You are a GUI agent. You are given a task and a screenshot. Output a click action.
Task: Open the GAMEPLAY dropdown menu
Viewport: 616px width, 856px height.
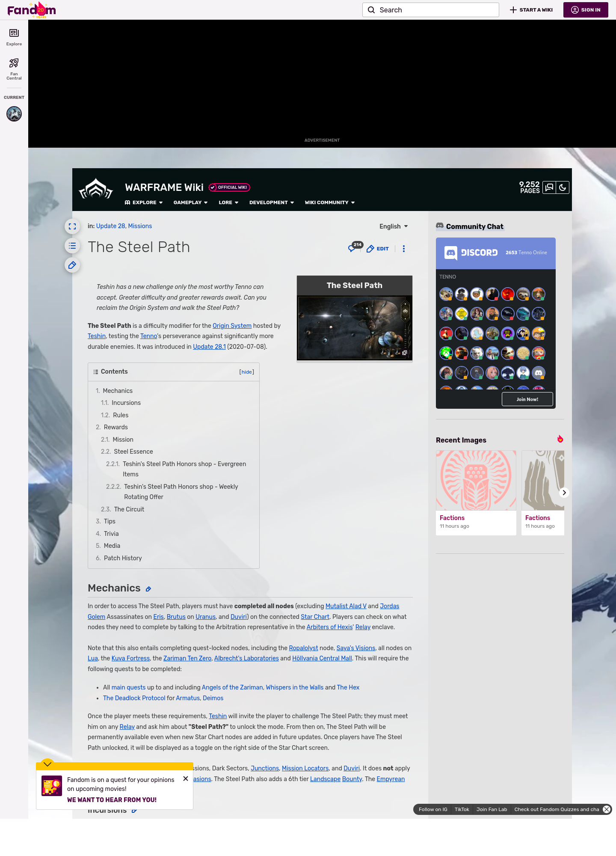click(x=191, y=202)
